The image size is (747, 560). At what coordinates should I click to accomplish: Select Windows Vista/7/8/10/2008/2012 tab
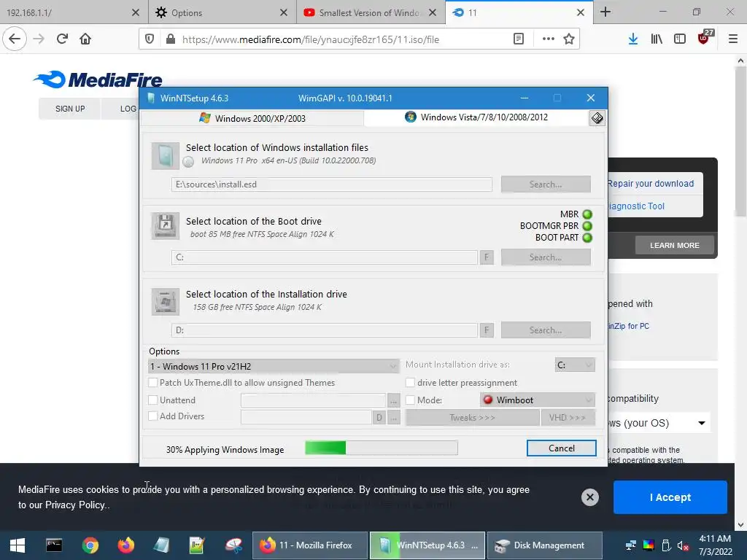point(476,117)
